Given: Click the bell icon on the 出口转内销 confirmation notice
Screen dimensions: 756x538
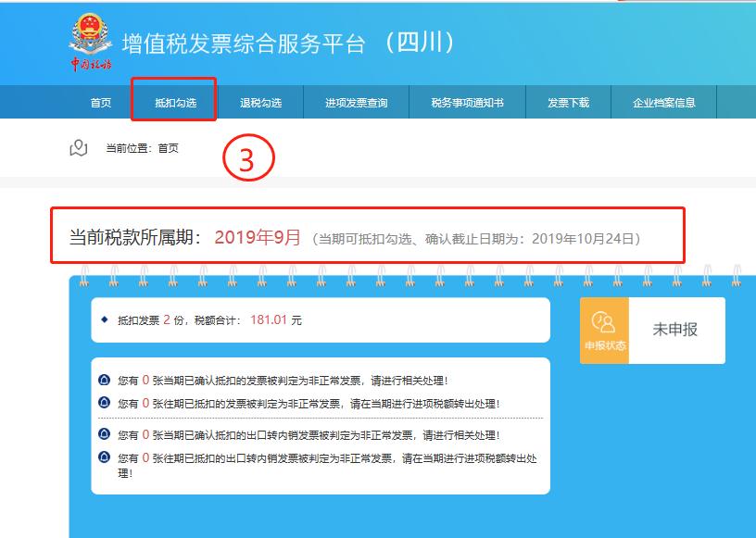Looking at the screenshot, I should (x=105, y=432).
